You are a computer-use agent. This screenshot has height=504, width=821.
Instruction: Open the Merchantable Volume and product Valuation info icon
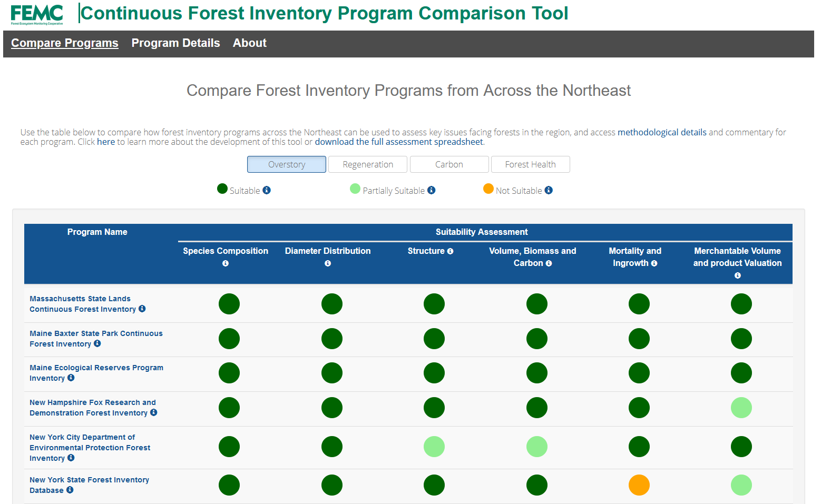[737, 275]
